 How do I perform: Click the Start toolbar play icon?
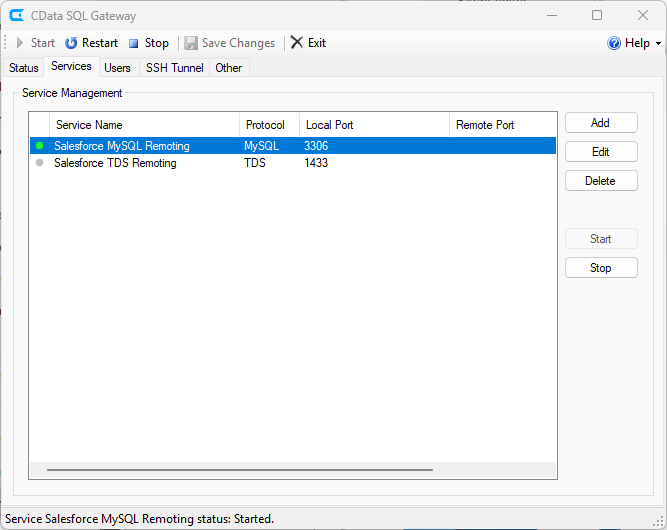[x=20, y=43]
